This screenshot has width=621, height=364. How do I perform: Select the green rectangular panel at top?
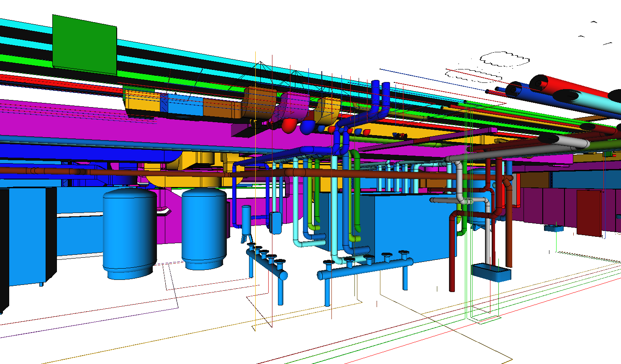point(85,44)
